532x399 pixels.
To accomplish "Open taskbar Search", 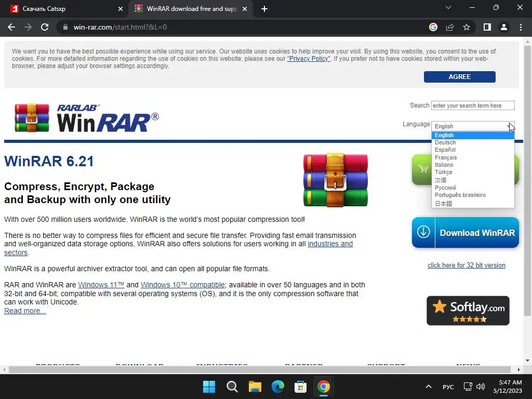I will (232, 387).
